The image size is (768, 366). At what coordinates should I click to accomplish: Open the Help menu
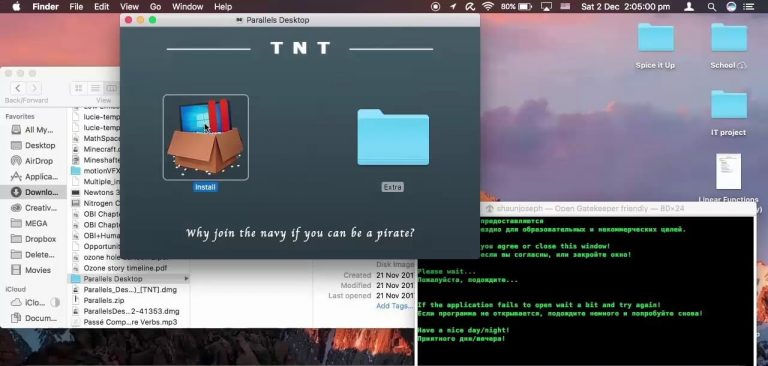pyautogui.click(x=223, y=7)
